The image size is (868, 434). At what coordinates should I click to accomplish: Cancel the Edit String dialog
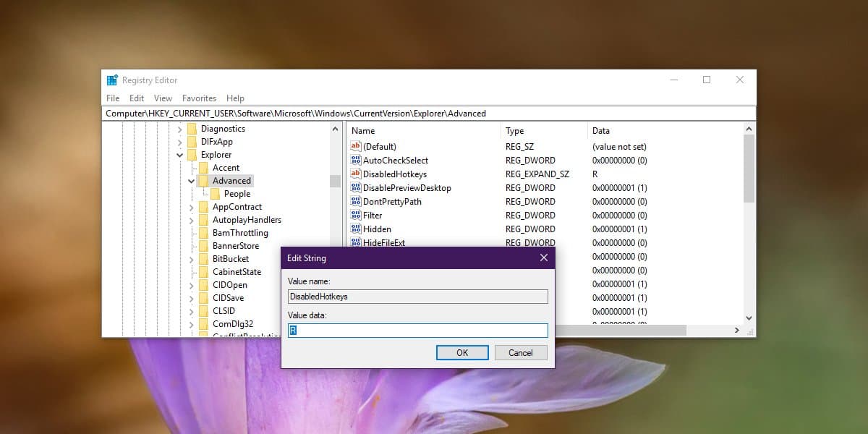pyautogui.click(x=521, y=353)
